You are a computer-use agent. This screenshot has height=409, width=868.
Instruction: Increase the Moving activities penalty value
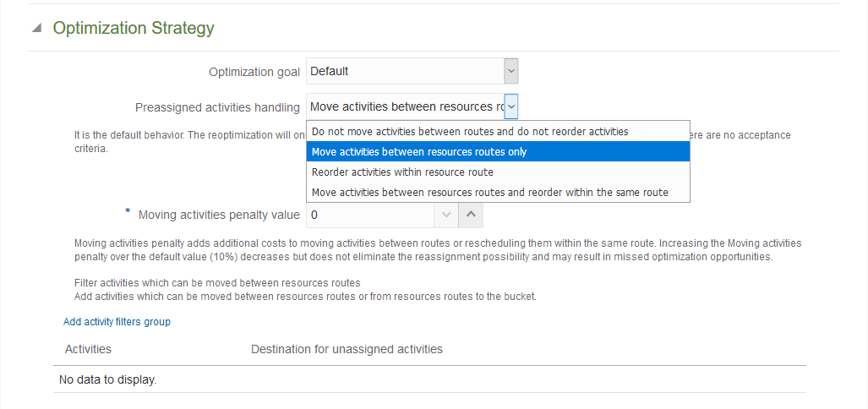tap(472, 215)
